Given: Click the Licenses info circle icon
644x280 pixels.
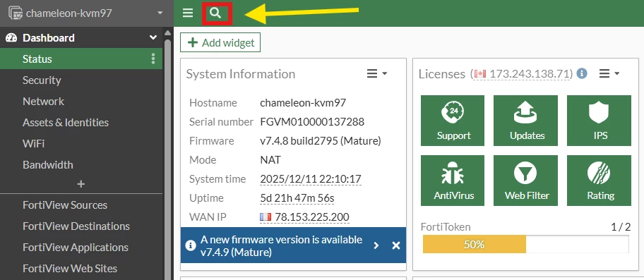Looking at the screenshot, I should (x=582, y=74).
